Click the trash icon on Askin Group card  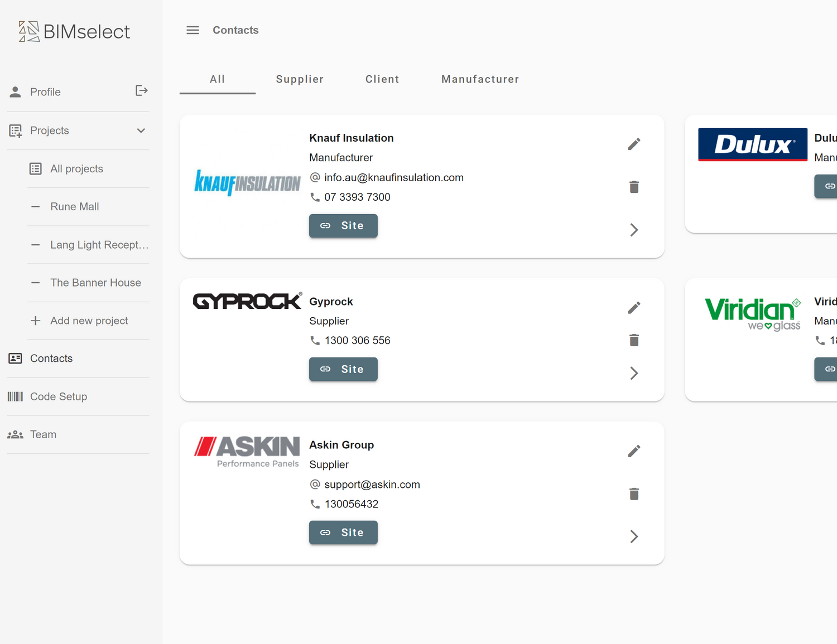[x=634, y=494]
